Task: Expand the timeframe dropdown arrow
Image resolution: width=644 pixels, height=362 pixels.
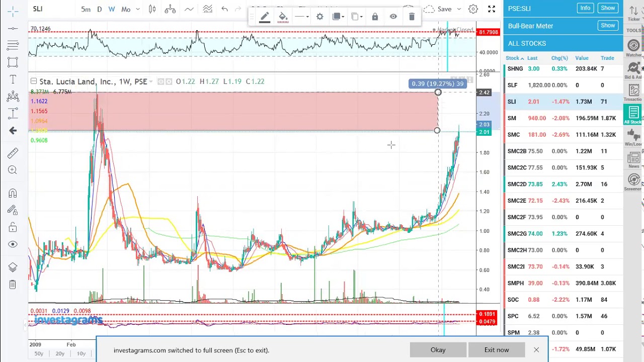Action: 138,9
